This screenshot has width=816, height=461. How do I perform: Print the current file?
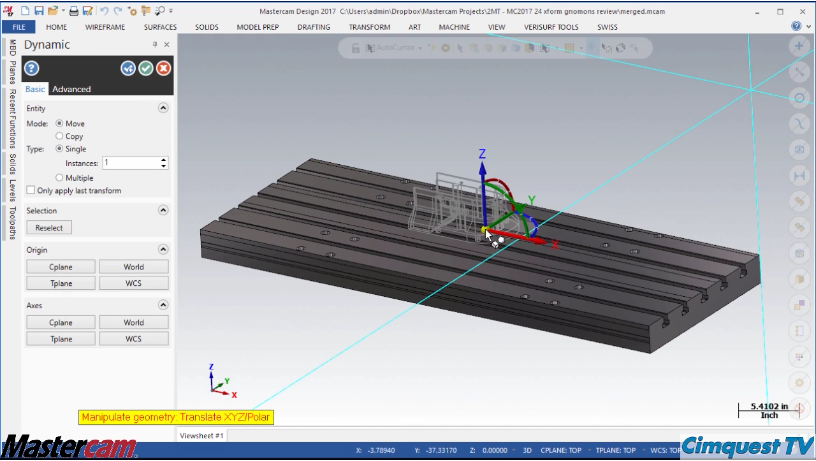click(x=74, y=11)
